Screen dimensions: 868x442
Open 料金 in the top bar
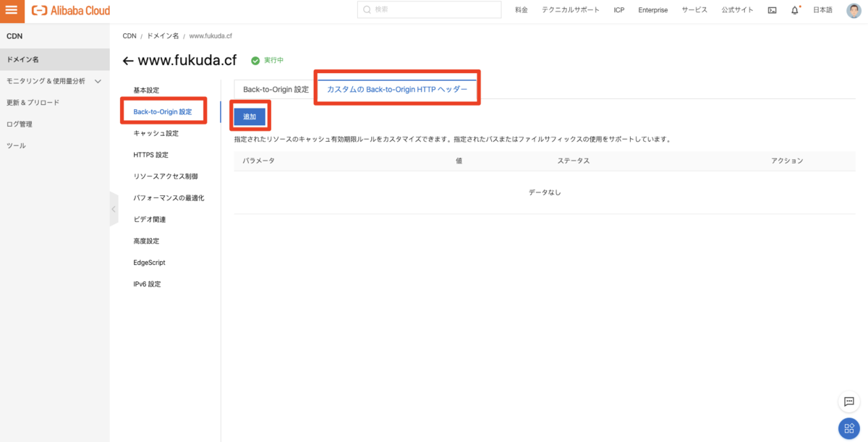(x=522, y=10)
